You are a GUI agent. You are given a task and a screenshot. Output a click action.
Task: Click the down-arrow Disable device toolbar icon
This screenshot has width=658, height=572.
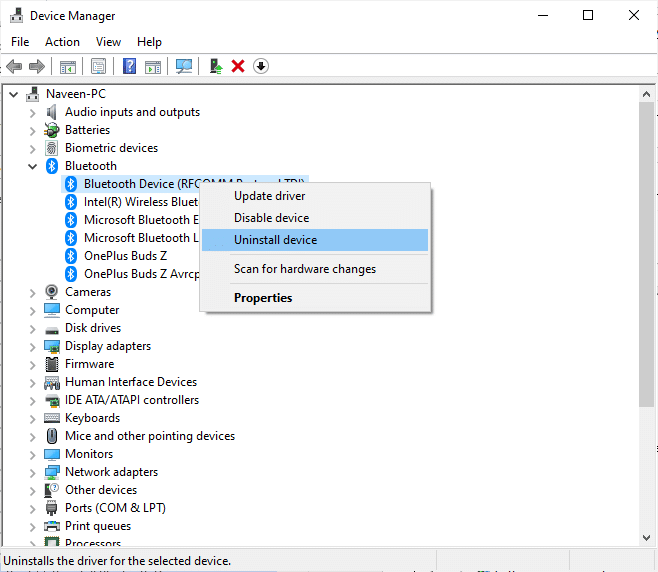(261, 66)
